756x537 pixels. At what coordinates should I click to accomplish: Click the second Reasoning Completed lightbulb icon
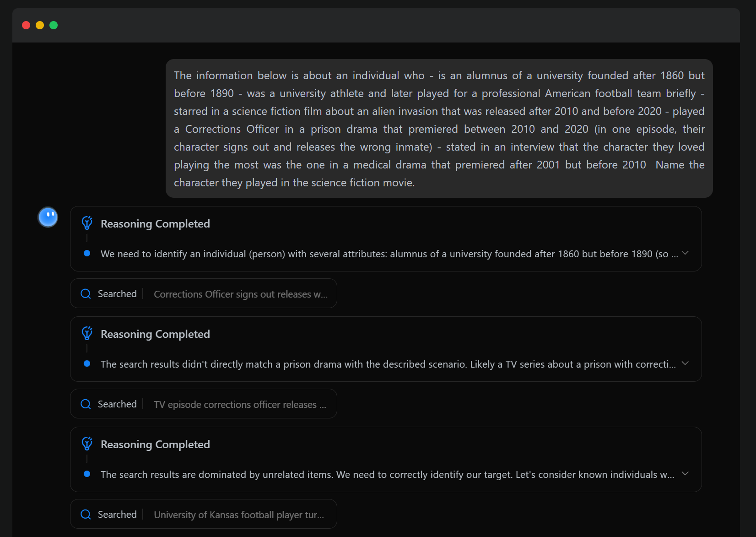[x=87, y=334]
